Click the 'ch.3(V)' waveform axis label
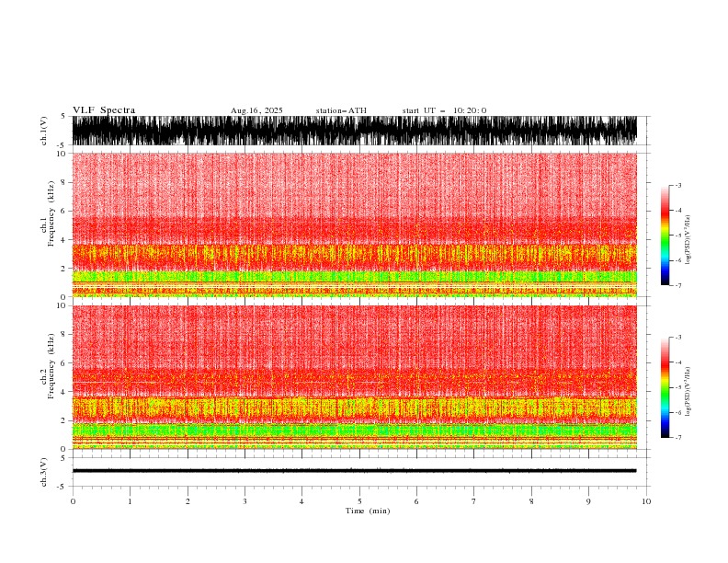Image resolution: width=728 pixels, height=563 pixels. click(43, 472)
